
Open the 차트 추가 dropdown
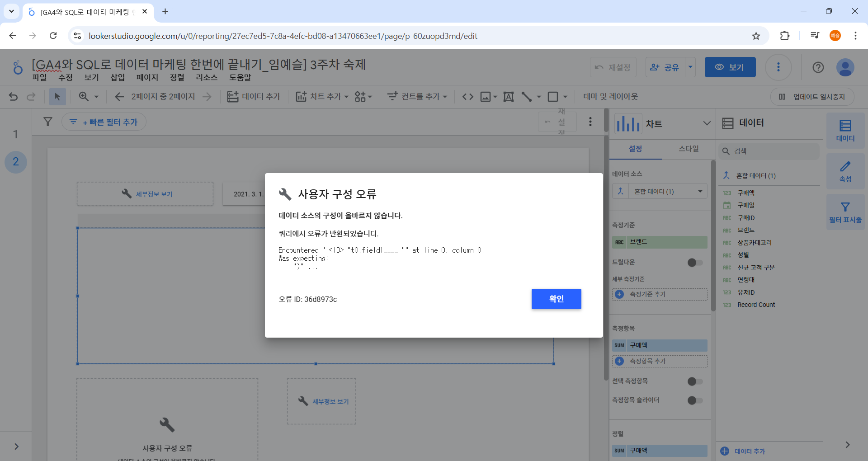pyautogui.click(x=322, y=96)
